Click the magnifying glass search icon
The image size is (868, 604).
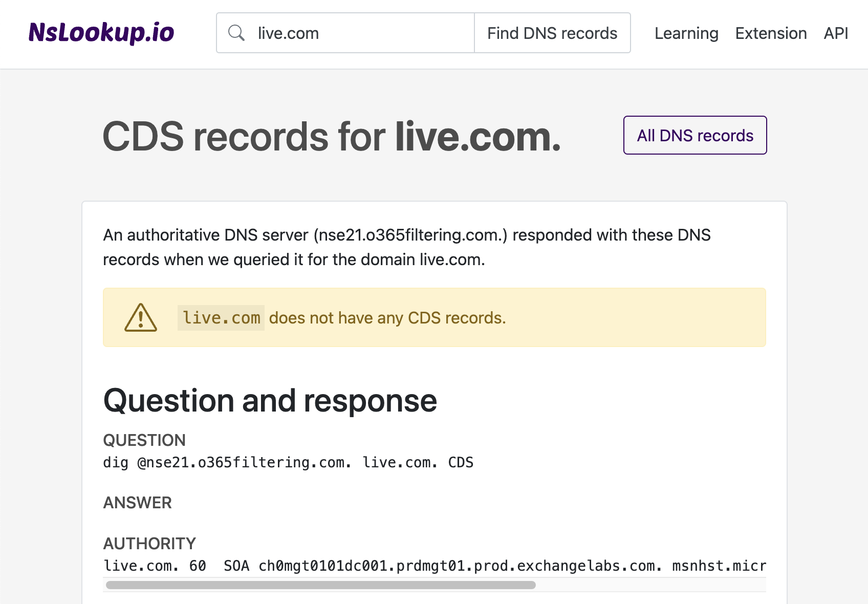pyautogui.click(x=236, y=32)
